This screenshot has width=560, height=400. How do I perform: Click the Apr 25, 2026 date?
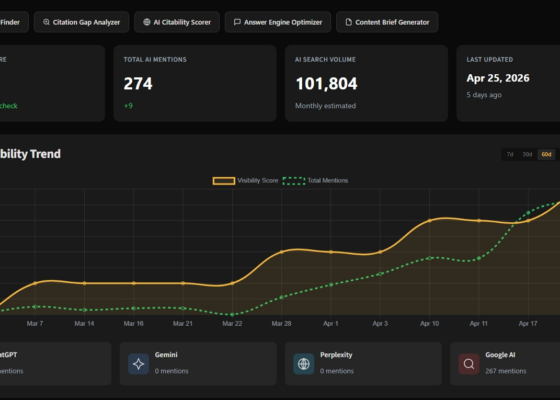(498, 78)
